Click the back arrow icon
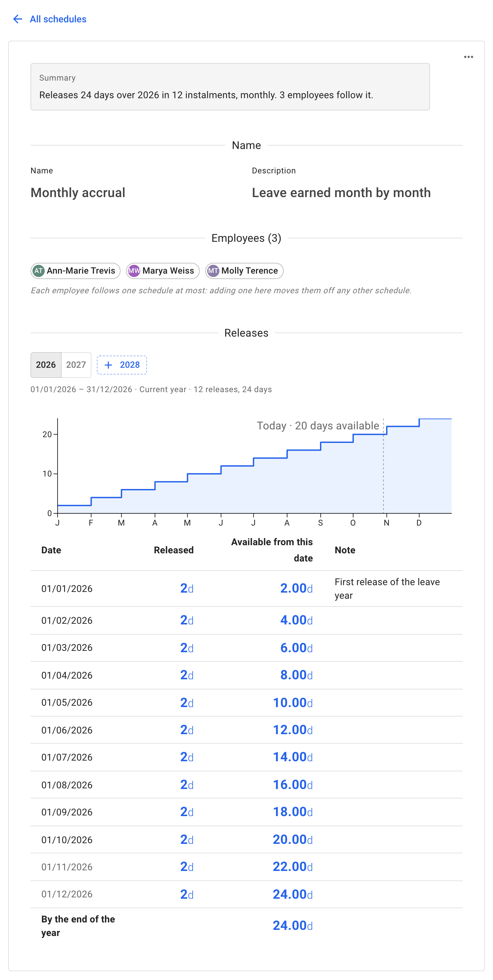Image resolution: width=493 pixels, height=980 pixels. tap(18, 19)
